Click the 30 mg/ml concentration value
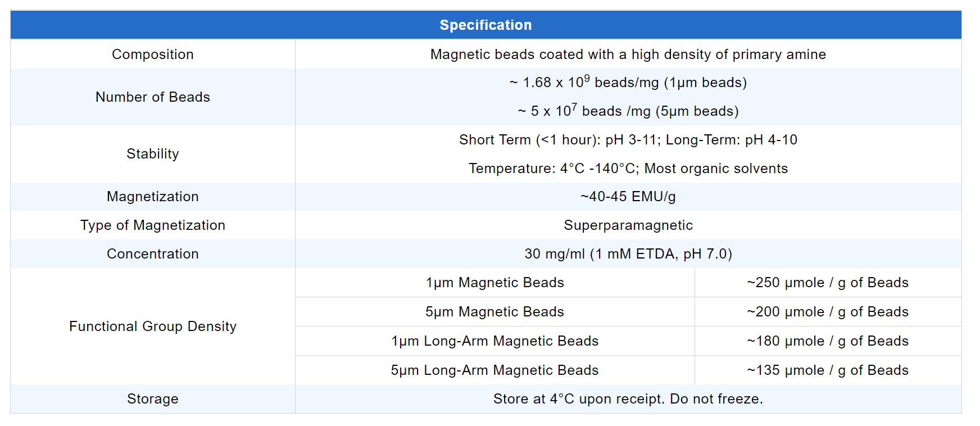The width and height of the screenshot is (980, 426). pos(628,254)
